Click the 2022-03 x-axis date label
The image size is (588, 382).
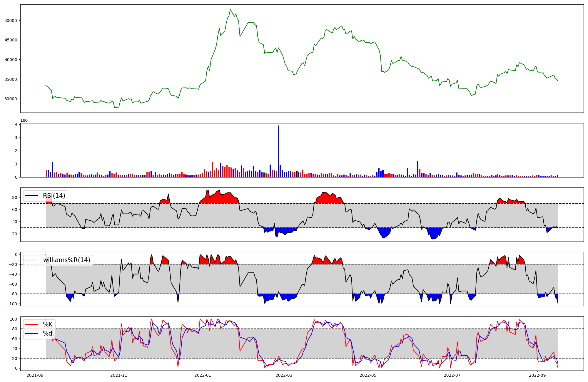pos(284,375)
